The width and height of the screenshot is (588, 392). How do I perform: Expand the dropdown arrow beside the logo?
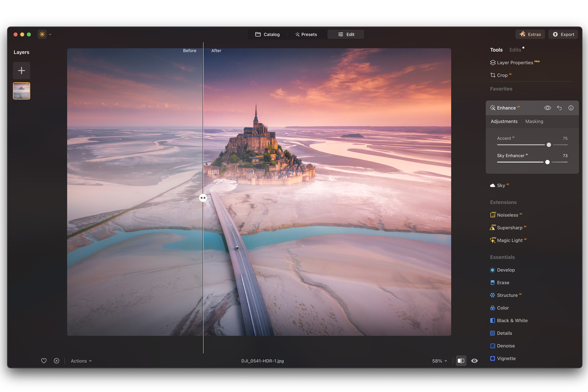point(50,34)
